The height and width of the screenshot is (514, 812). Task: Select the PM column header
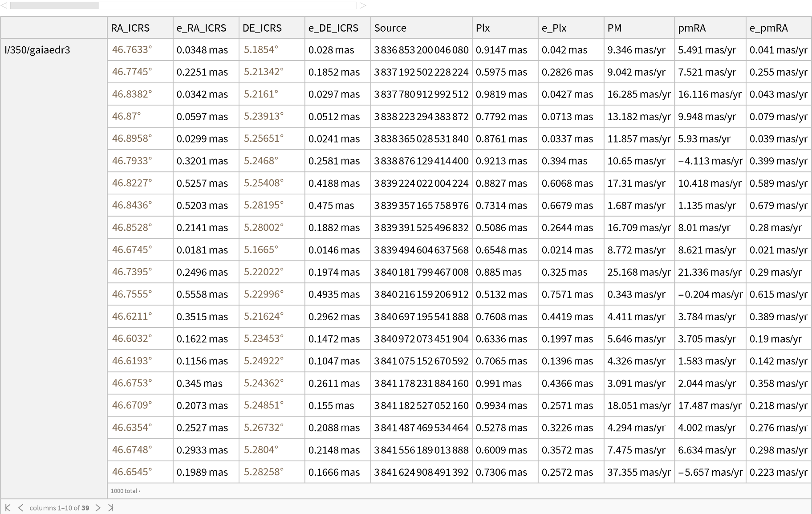pos(614,28)
